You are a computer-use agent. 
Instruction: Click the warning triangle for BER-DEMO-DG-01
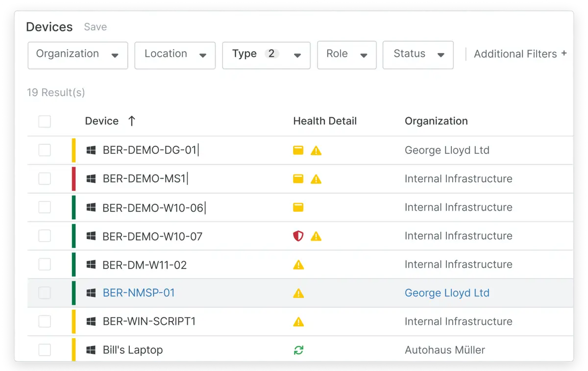pyautogui.click(x=316, y=150)
